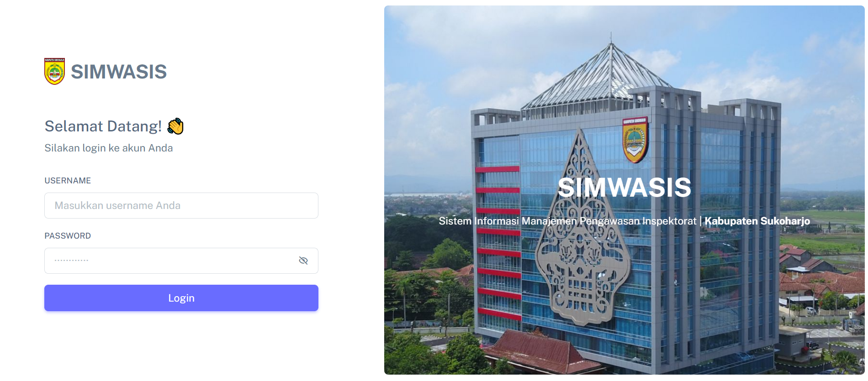868x381 pixels.
Task: Click the red stripes on the building's side
Action: [498, 242]
